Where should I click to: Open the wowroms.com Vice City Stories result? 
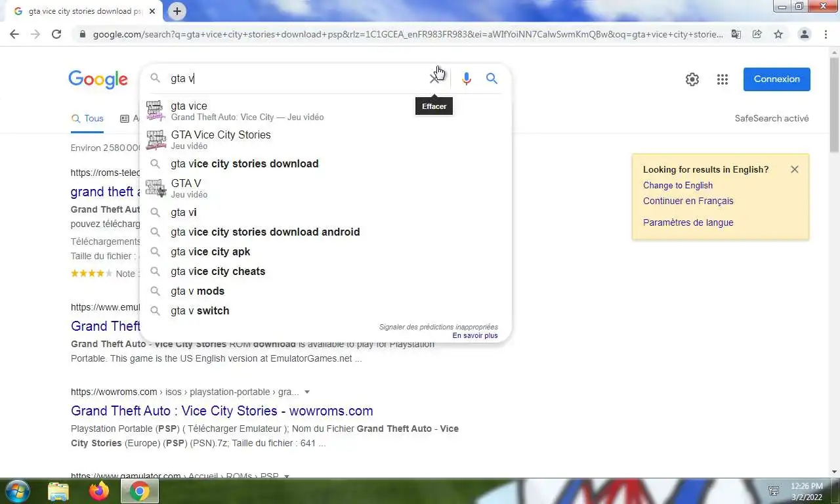point(222,411)
